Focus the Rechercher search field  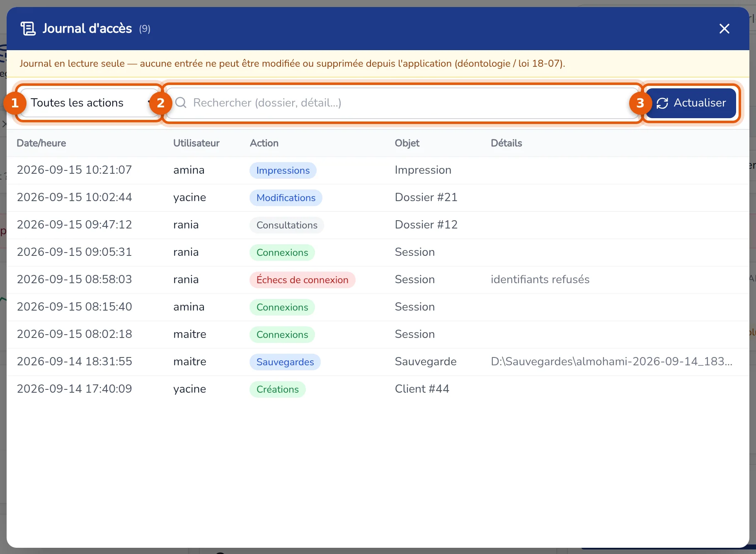coord(402,103)
